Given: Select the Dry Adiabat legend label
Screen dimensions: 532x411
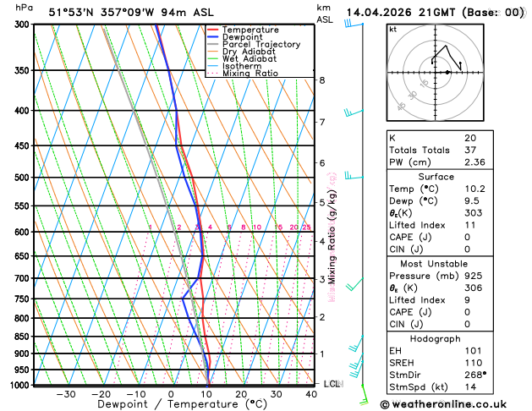Looking at the screenshot, I should pyautogui.click(x=249, y=52).
